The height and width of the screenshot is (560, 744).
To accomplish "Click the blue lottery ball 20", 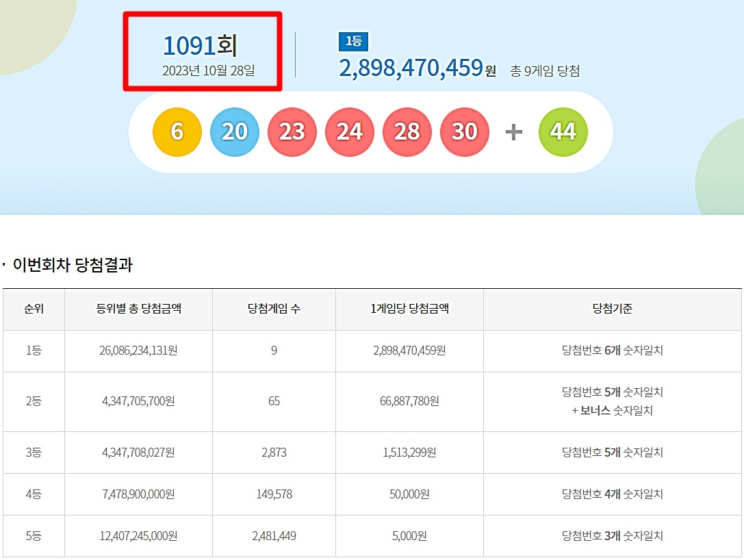I will coord(234,132).
